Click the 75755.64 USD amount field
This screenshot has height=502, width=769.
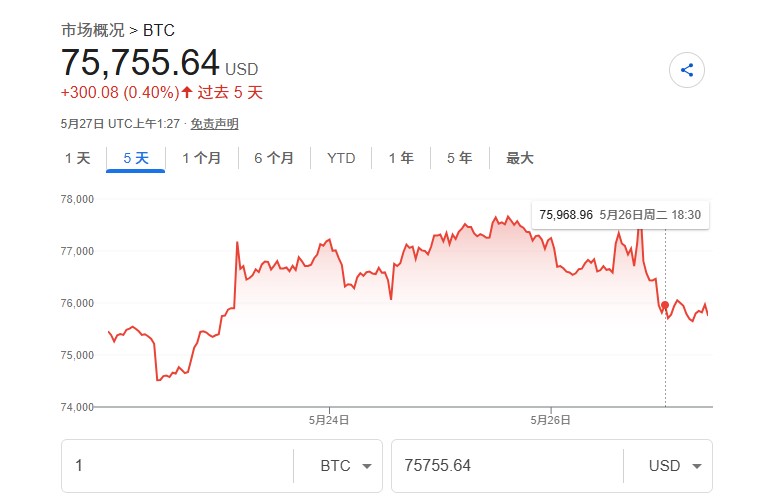click(507, 466)
